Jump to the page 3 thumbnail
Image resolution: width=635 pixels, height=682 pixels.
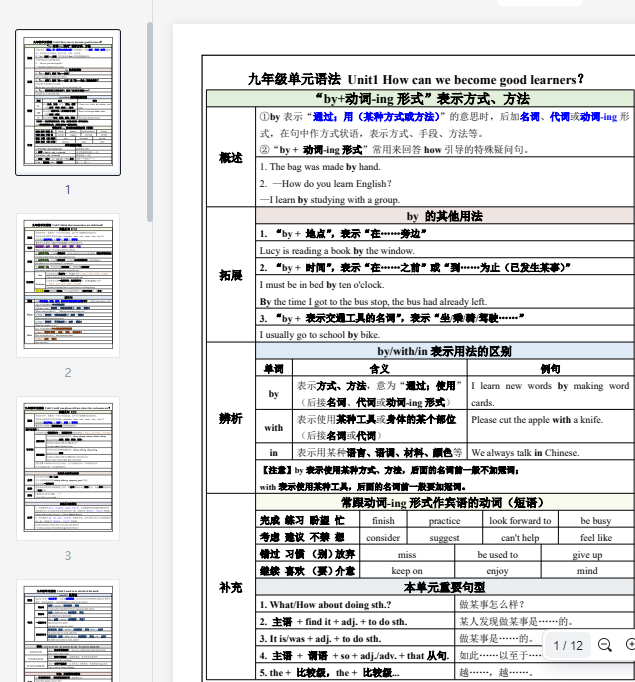pyautogui.click(x=68, y=468)
